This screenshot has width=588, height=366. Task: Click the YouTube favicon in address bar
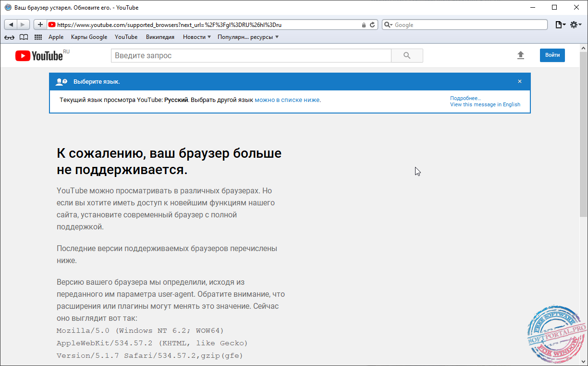52,25
